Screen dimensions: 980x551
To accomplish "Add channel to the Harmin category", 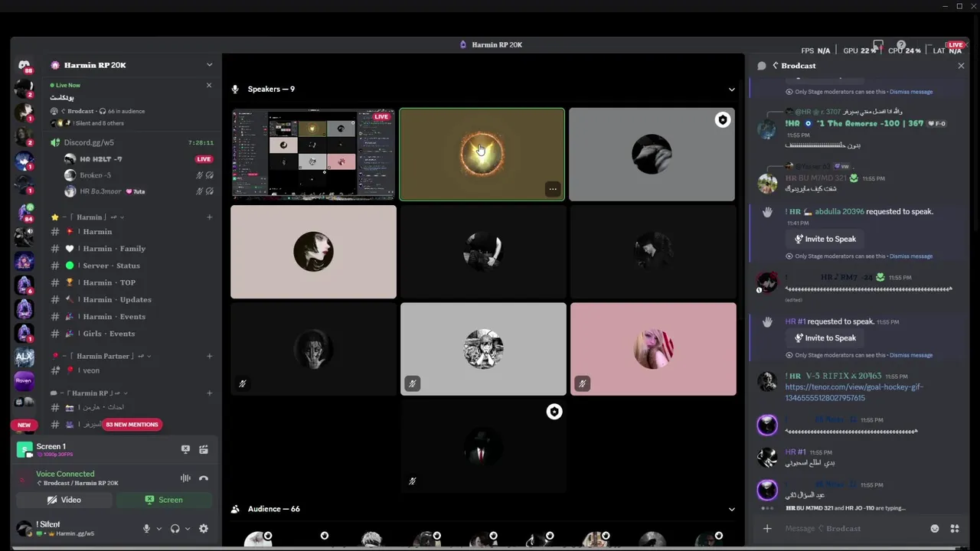I will 209,217.
